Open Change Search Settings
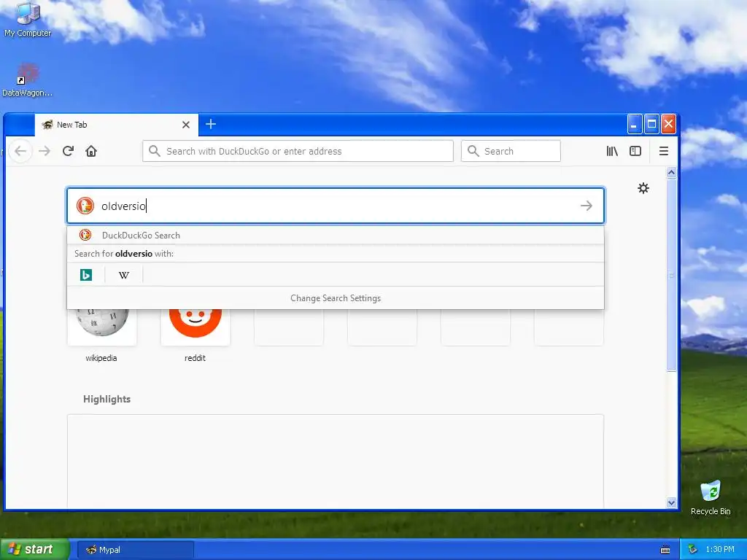The width and height of the screenshot is (747, 560). [336, 298]
